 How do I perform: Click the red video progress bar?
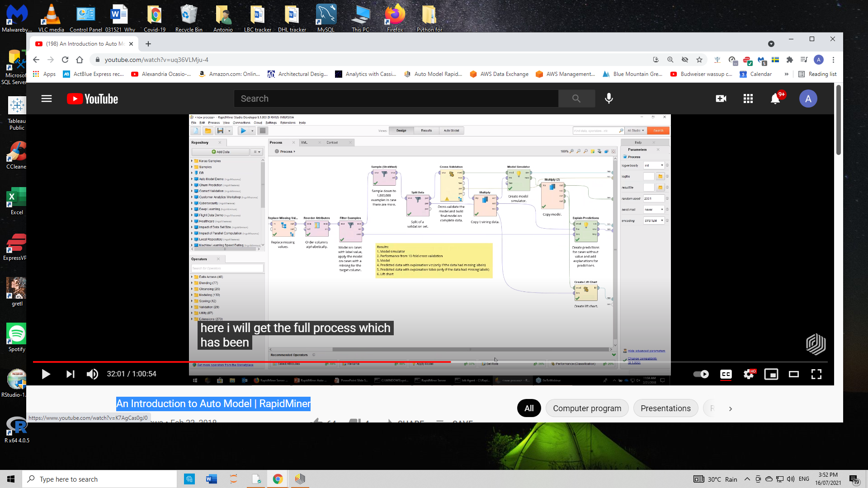(x=241, y=362)
